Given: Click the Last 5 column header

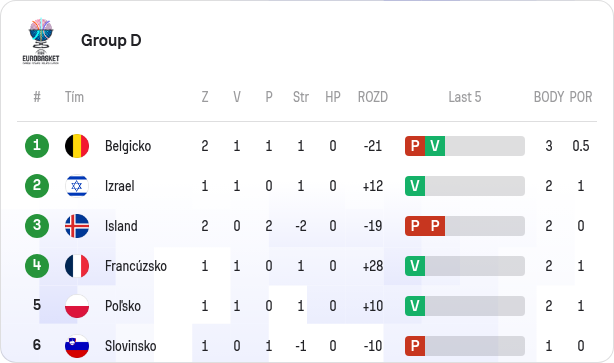Looking at the screenshot, I should 465,97.
